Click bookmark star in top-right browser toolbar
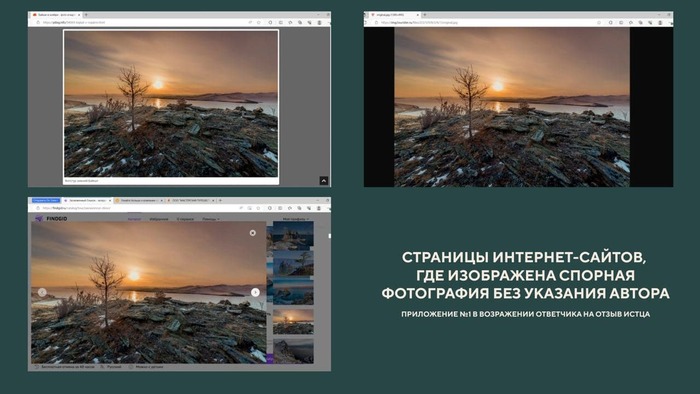 click(x=599, y=22)
